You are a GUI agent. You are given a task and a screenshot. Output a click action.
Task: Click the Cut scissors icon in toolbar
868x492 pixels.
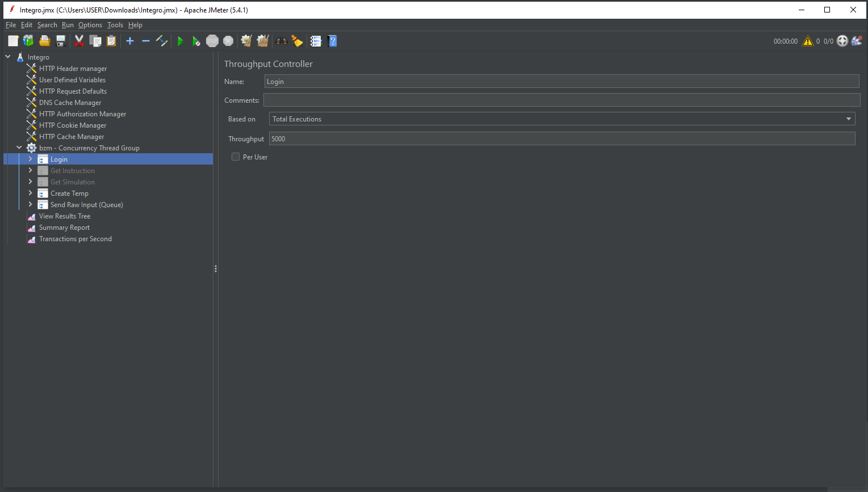79,41
